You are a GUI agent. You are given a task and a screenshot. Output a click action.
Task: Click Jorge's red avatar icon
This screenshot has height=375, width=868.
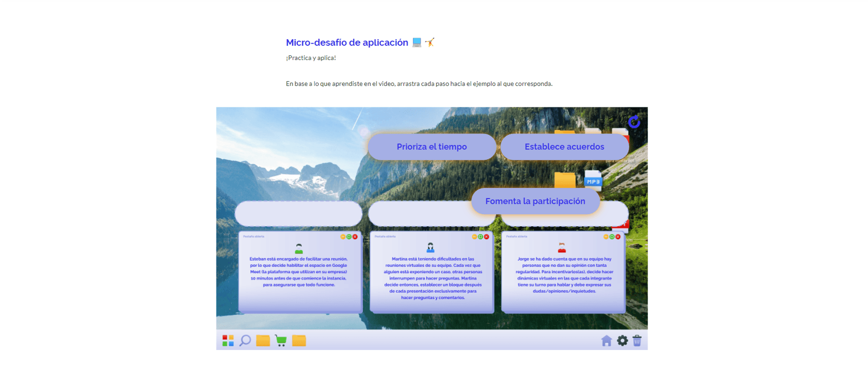[562, 248]
